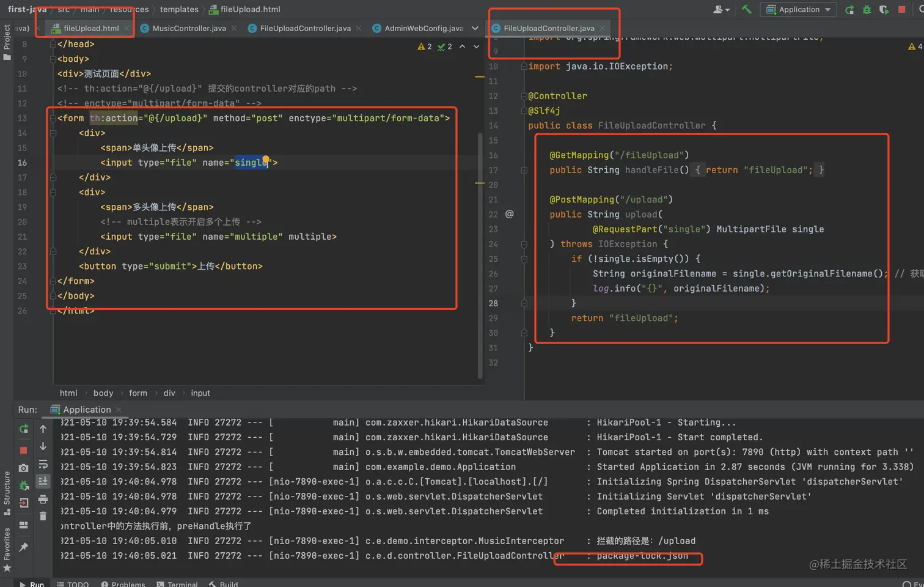Click the form breadcrumb below the editor

click(x=138, y=393)
